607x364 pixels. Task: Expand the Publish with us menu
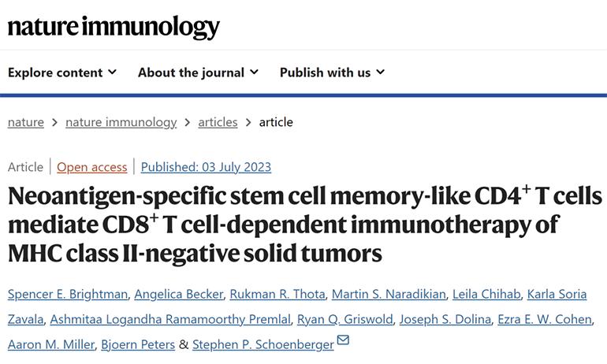coord(332,72)
